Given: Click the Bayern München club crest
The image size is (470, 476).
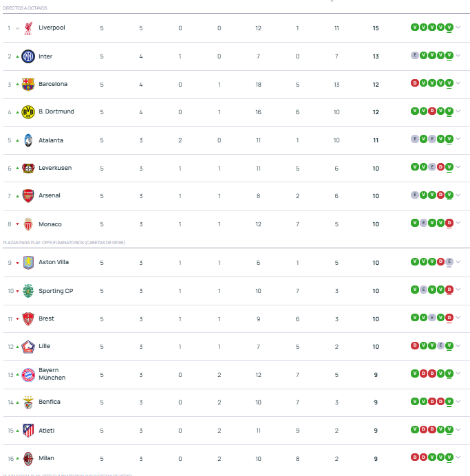Looking at the screenshot, I should pos(28,375).
